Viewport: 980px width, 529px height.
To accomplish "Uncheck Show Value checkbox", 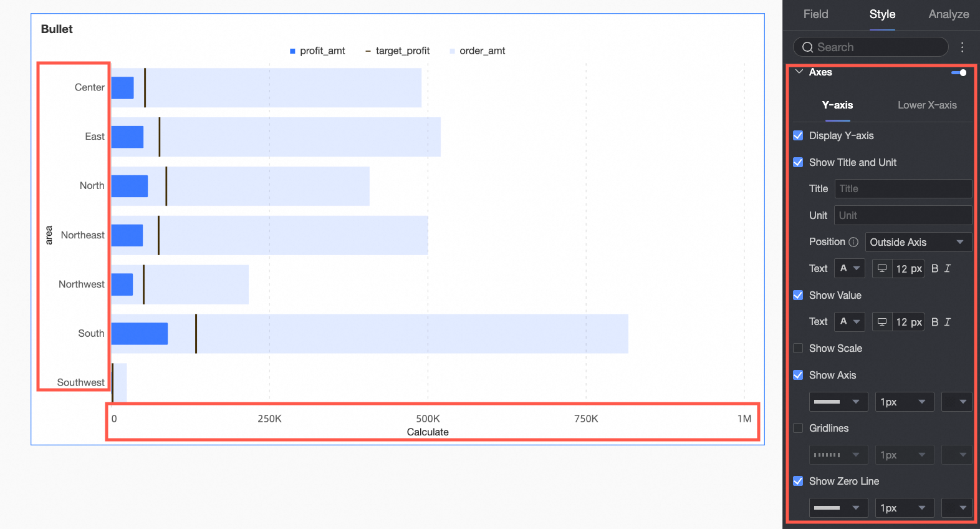I will (x=798, y=295).
